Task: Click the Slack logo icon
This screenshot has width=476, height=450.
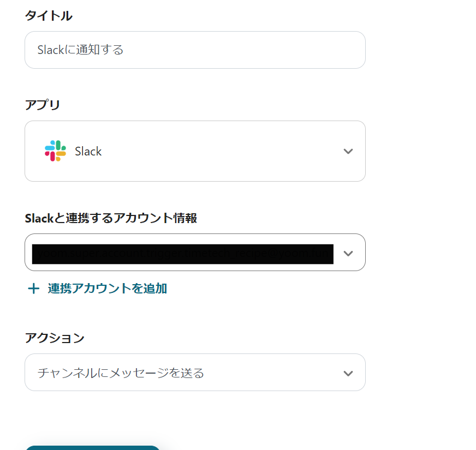Action: click(x=55, y=151)
